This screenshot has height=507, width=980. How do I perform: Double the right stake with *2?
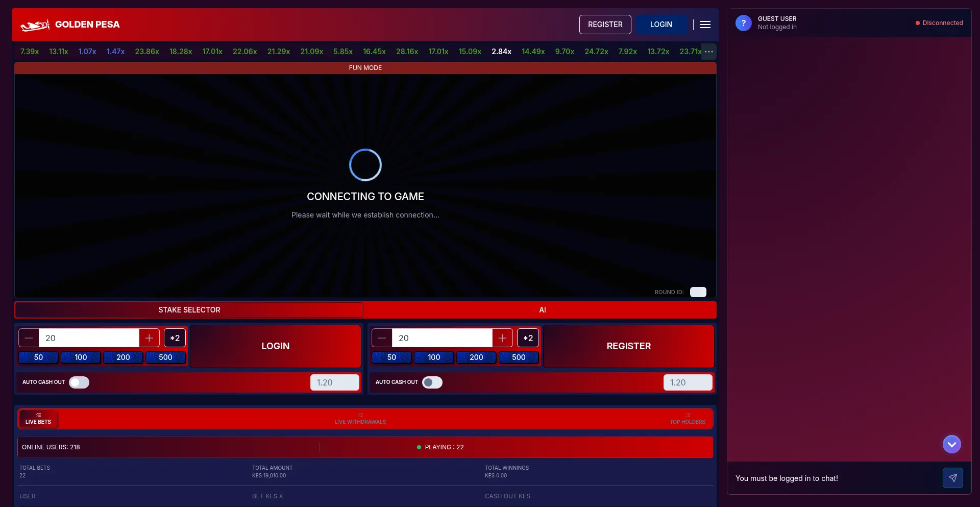528,338
